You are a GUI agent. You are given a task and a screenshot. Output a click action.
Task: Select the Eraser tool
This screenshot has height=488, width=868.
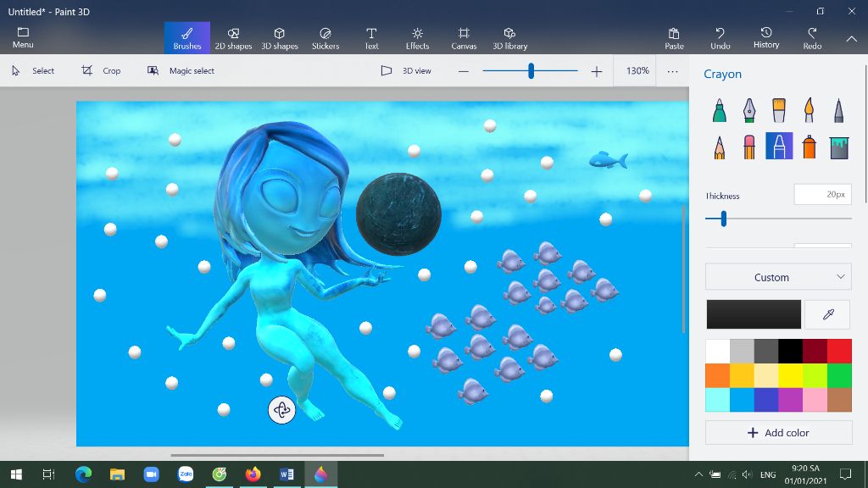[x=749, y=147]
